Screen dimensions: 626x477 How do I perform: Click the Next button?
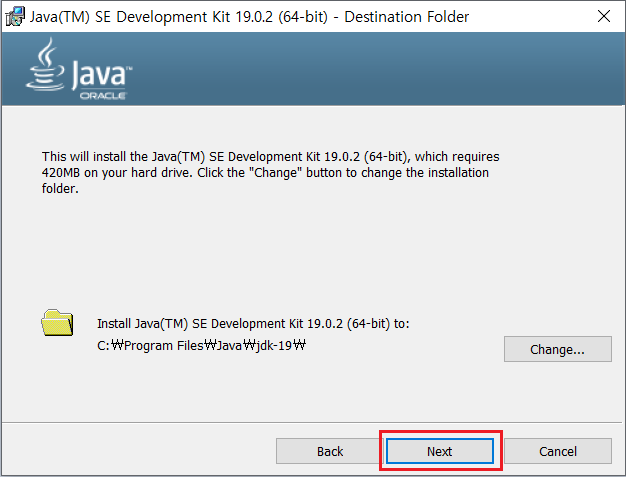tap(440, 451)
